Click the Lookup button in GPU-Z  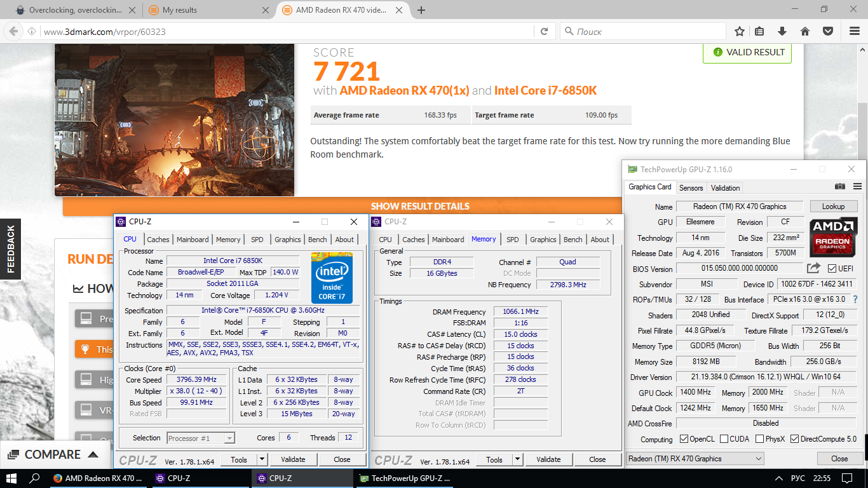(833, 207)
